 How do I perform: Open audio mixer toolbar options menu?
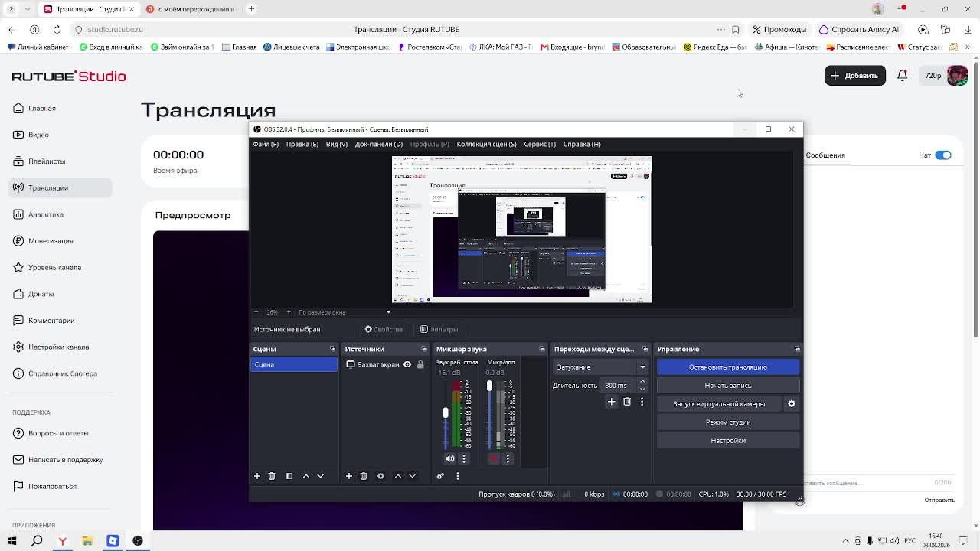tap(458, 476)
